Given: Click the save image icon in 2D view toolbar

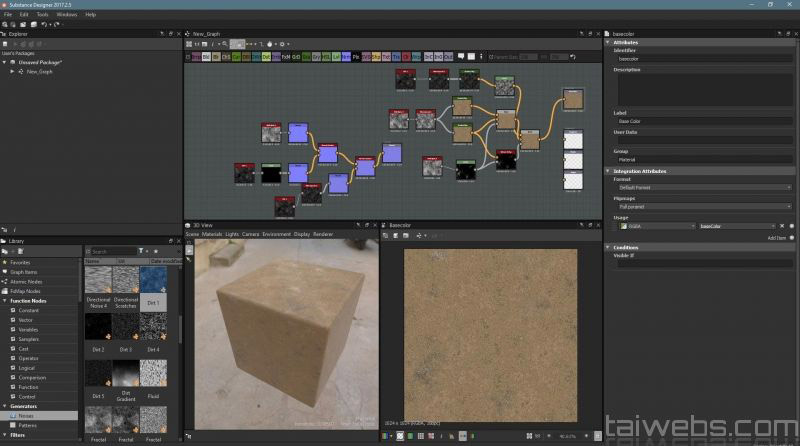Looking at the screenshot, I should coord(395,235).
